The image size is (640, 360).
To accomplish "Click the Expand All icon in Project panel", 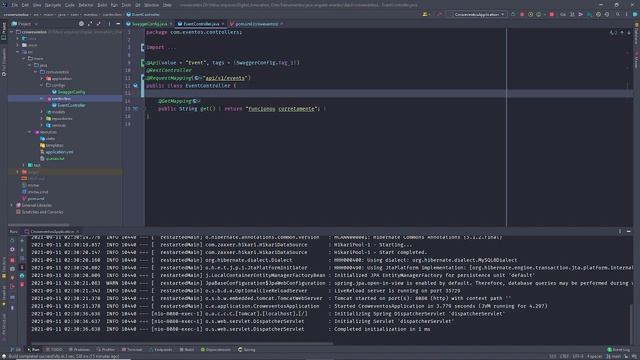I will click(90, 24).
